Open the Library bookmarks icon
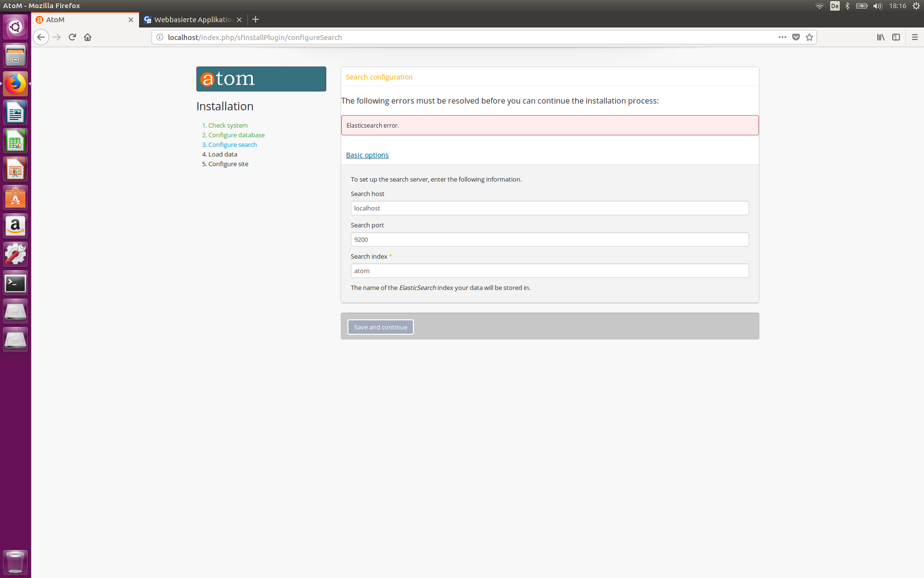This screenshot has height=578, width=924. click(880, 37)
